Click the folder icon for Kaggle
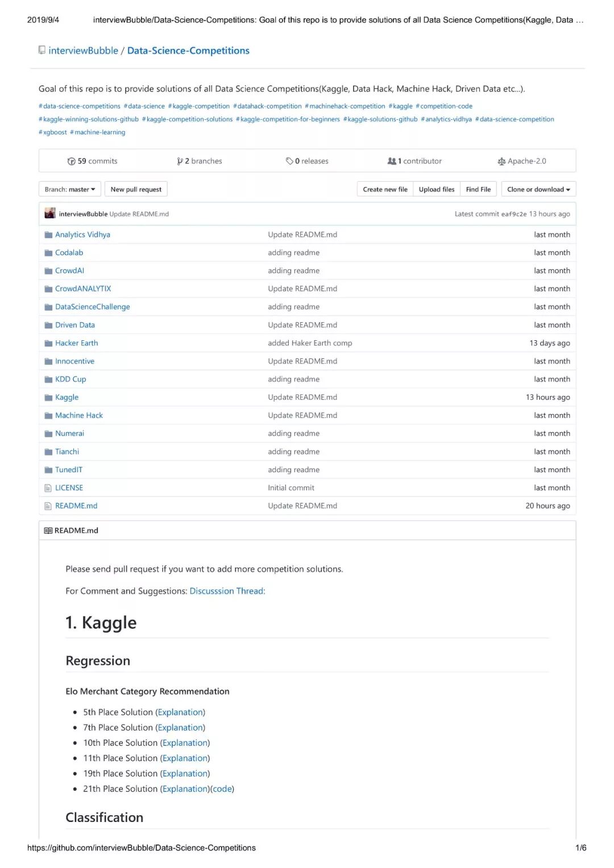Viewport: 614px width, 868px height. tap(48, 398)
